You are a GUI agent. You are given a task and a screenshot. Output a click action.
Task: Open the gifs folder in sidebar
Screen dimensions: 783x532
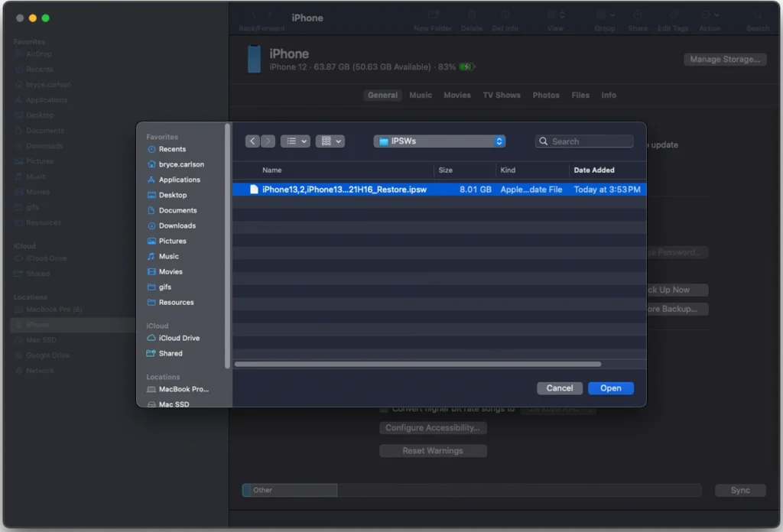(x=165, y=287)
